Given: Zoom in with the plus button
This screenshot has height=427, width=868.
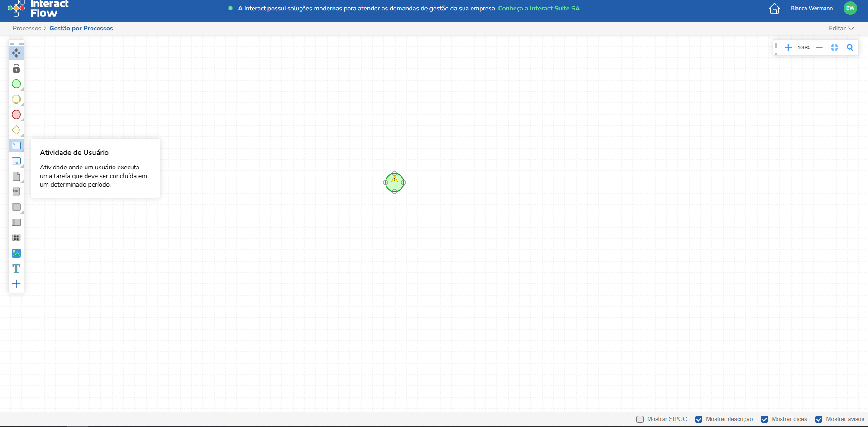Looking at the screenshot, I should click(x=788, y=48).
